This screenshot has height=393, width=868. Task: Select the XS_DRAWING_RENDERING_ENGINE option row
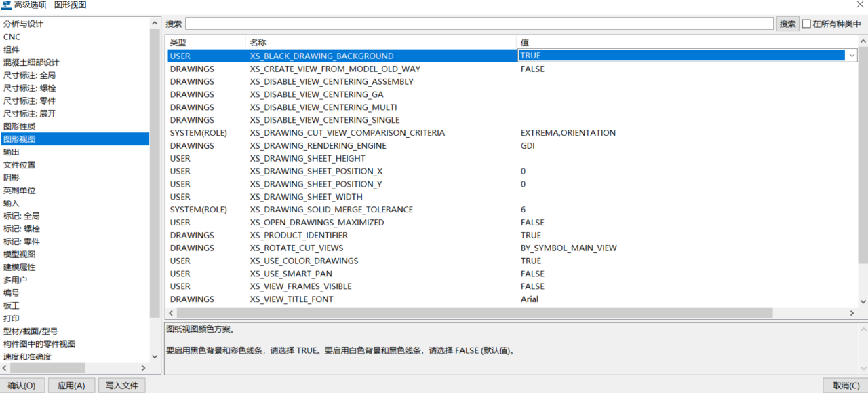click(317, 145)
